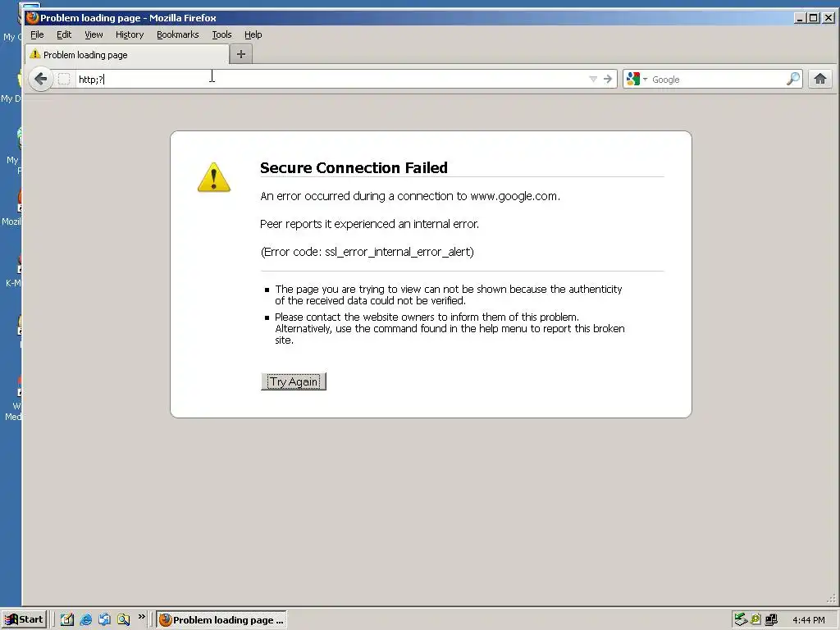Viewport: 840px width, 630px height.
Task: Open the Help menu
Action: click(x=253, y=34)
